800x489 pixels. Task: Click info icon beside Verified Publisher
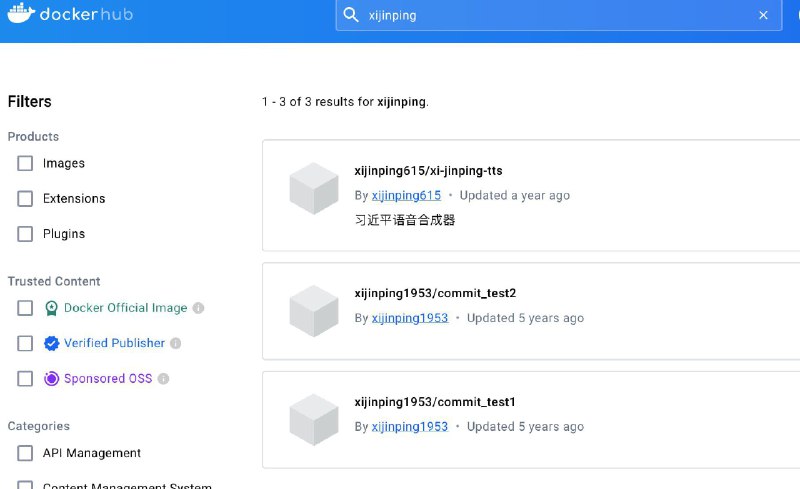[x=176, y=343]
